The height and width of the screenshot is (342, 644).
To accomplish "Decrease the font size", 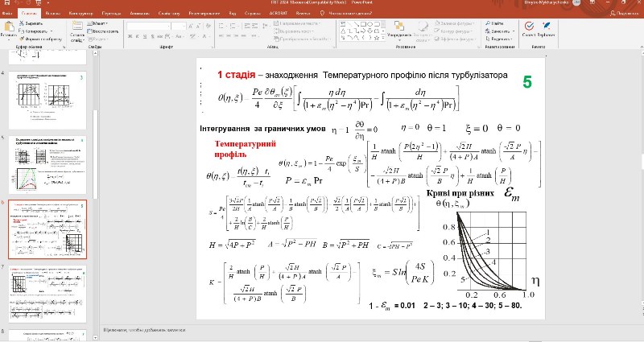I will coord(199,27).
